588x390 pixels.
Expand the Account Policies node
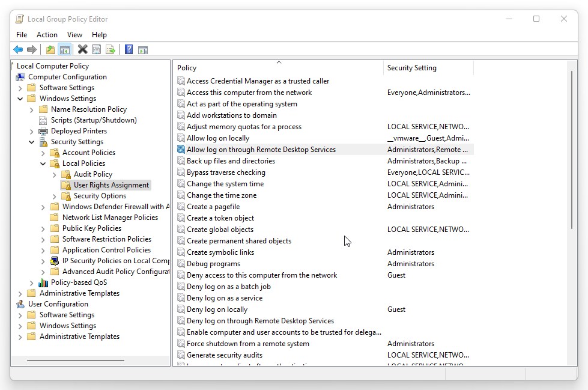click(x=43, y=153)
